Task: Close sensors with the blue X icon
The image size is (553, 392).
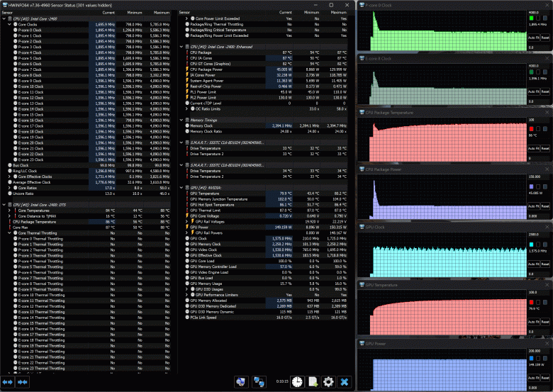Action: point(345,382)
